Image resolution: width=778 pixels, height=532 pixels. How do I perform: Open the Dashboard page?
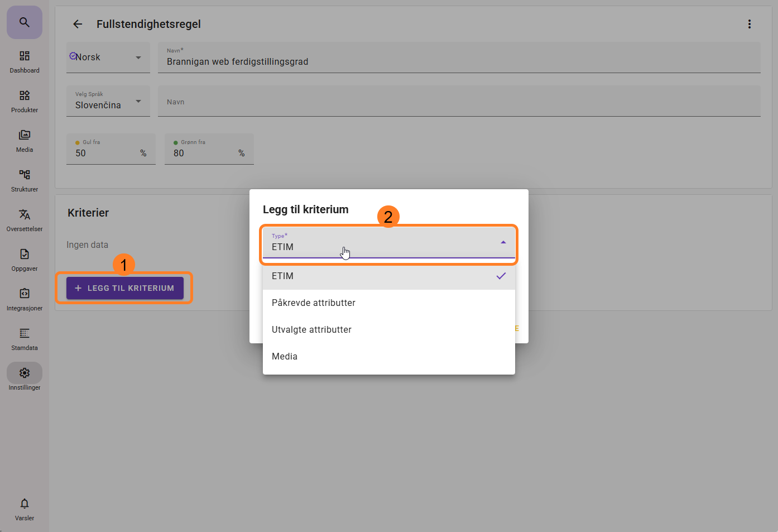pyautogui.click(x=25, y=62)
